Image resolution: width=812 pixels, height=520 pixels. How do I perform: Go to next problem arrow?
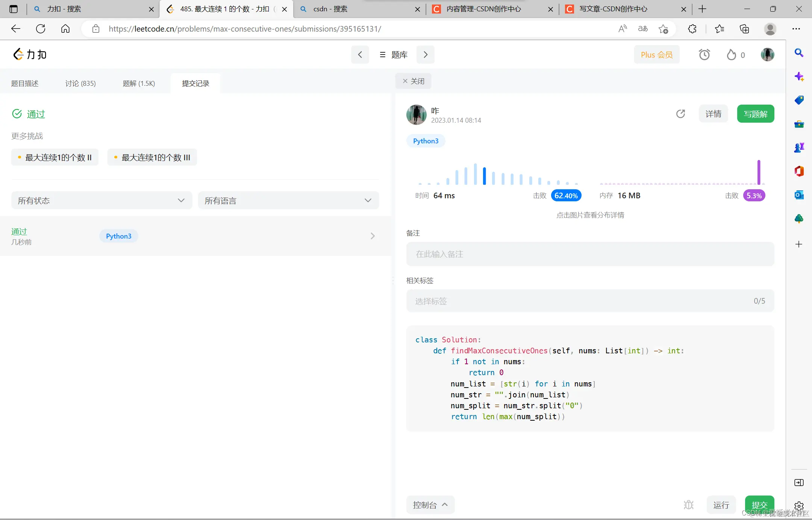[426, 55]
